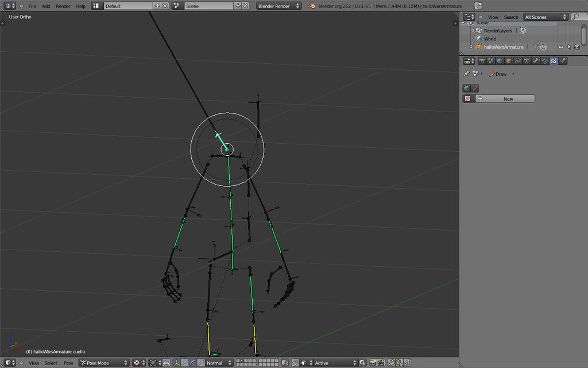Switch to the Scene properties tab
Viewport: 588px width, 368px height.
click(x=491, y=61)
